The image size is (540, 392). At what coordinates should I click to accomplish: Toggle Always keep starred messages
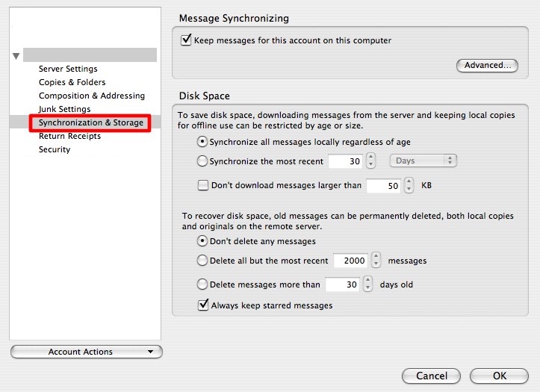202,305
